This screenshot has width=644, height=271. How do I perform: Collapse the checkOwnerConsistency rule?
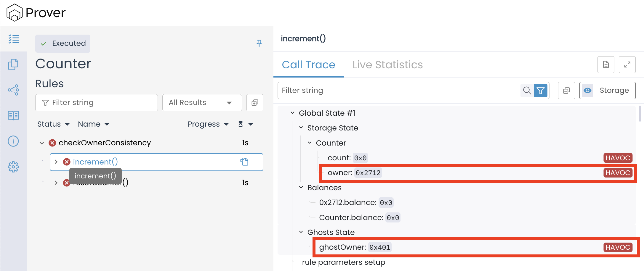point(42,143)
